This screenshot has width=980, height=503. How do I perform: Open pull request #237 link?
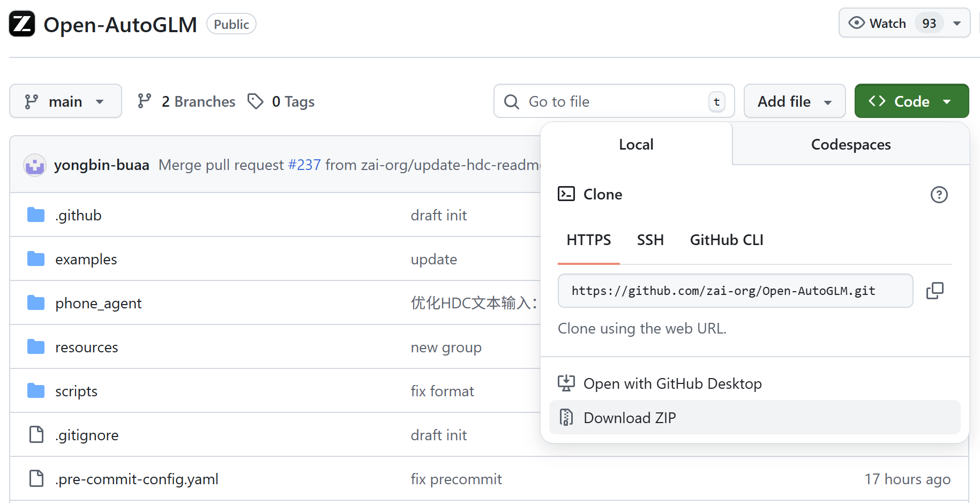[x=304, y=165]
